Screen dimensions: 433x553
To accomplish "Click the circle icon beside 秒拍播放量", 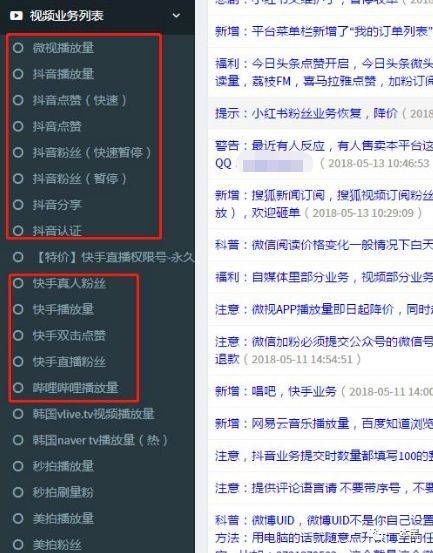I will pos(18,466).
